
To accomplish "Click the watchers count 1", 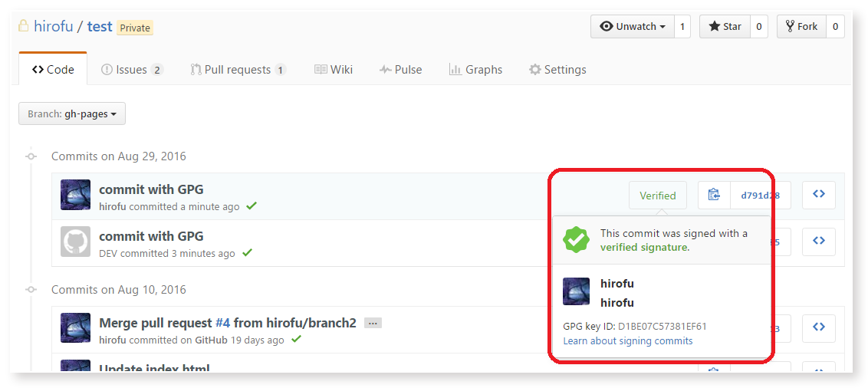I will click(682, 27).
